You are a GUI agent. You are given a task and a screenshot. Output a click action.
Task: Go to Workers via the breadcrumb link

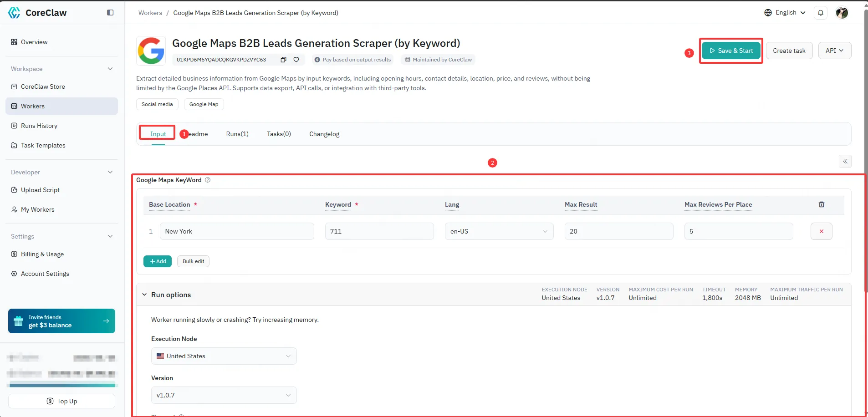point(150,13)
